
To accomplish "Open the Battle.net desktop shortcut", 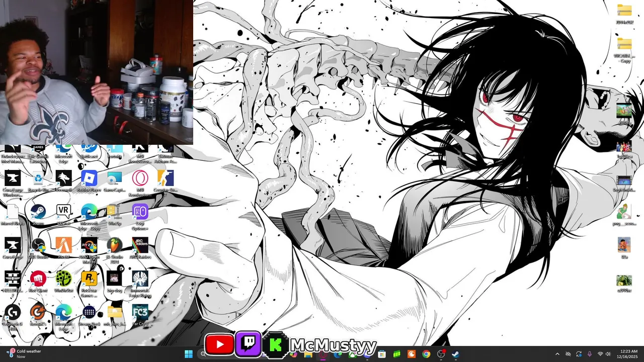I will (89, 151).
